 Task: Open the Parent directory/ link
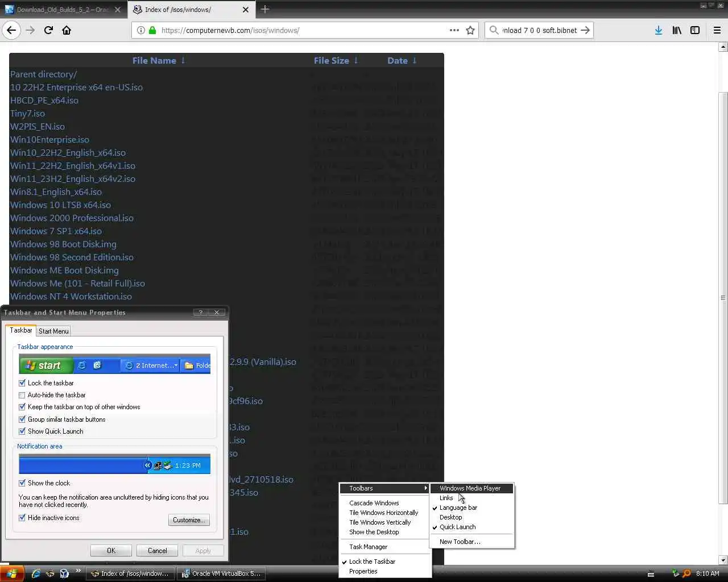click(x=43, y=74)
